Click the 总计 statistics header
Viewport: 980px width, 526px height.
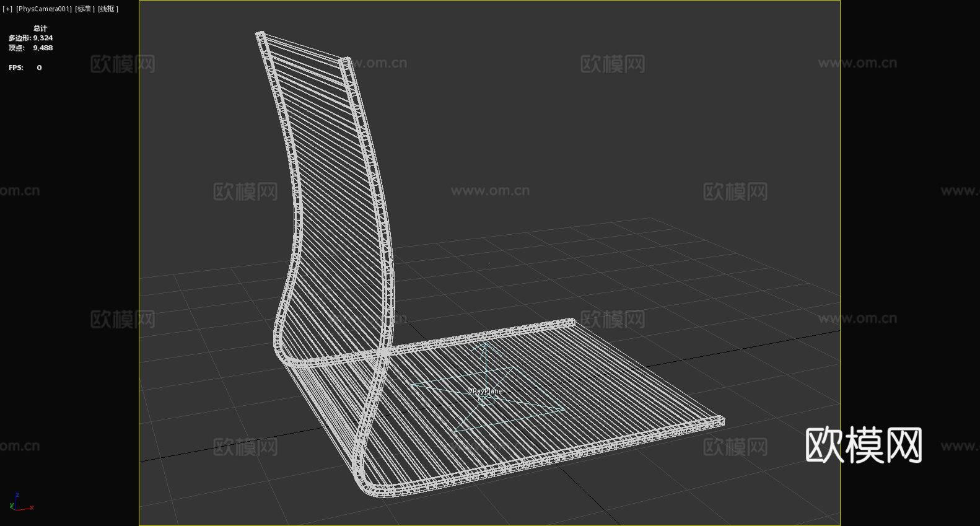point(40,28)
